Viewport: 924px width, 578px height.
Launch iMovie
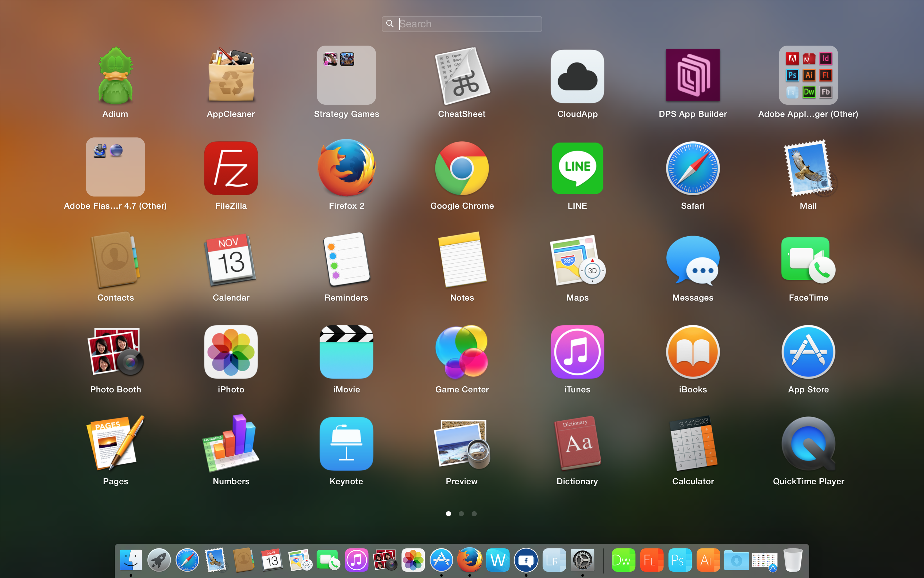click(346, 352)
